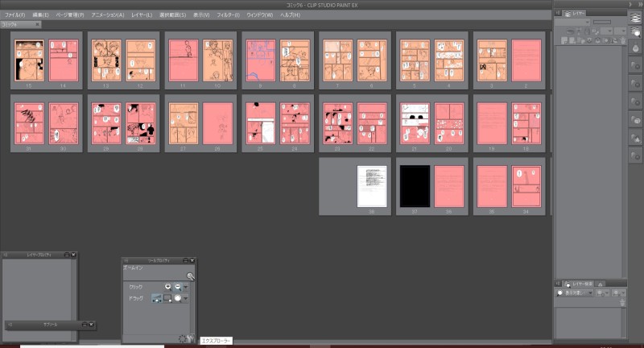The height and width of the screenshot is (348, 644).
Task: Click the reset icon in tool property palette
Action: click(x=183, y=338)
